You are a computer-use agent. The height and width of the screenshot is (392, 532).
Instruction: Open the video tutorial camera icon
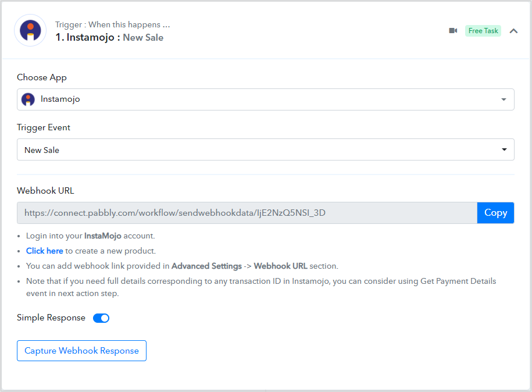pos(453,31)
